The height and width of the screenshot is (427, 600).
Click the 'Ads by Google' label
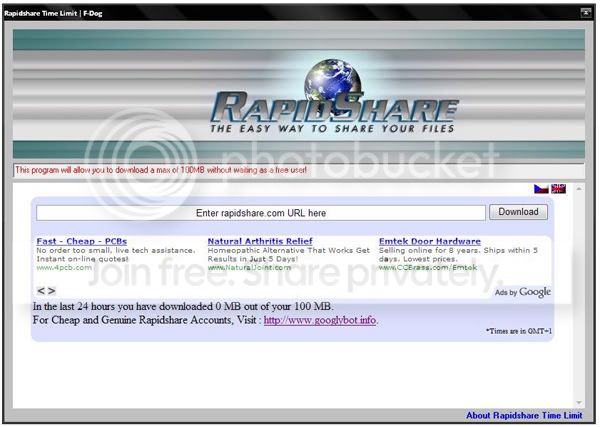523,292
